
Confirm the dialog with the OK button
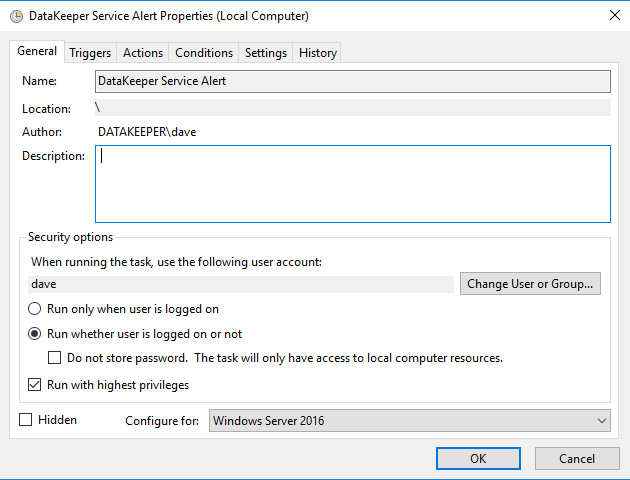[x=478, y=458]
